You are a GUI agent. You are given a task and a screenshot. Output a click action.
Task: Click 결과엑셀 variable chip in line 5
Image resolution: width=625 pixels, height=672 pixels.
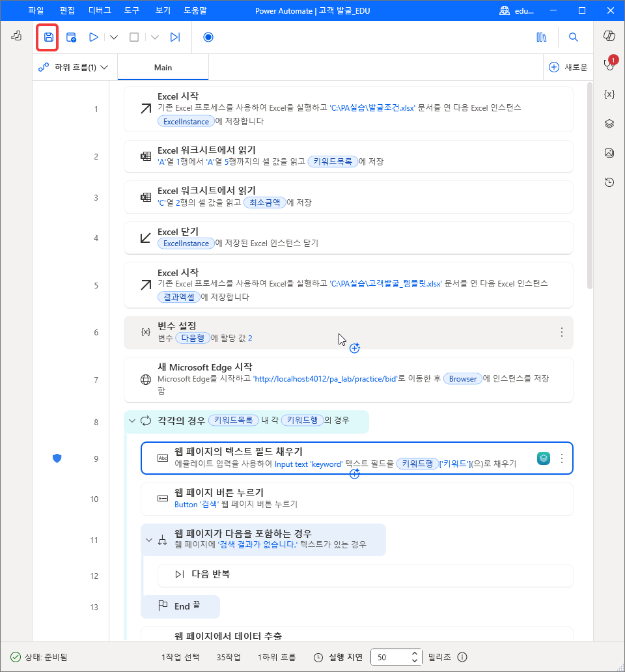(178, 296)
